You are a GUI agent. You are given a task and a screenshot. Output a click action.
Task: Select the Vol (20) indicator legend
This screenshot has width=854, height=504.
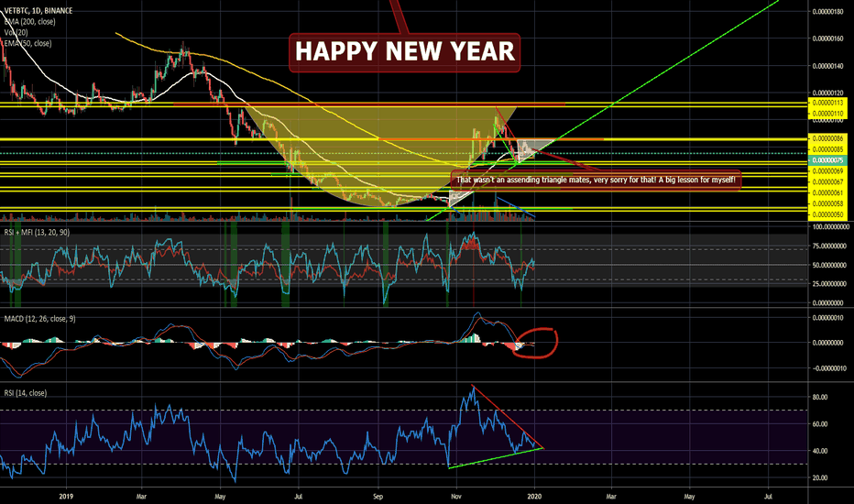click(16, 32)
